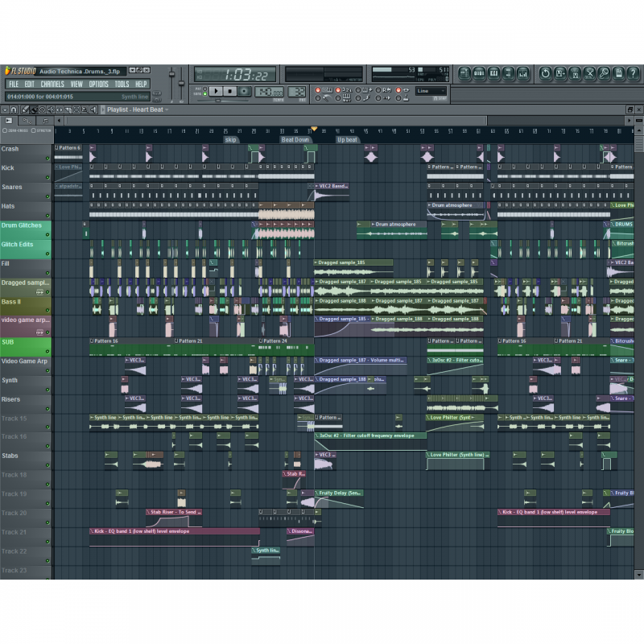Screen dimensions: 644x644
Task: Enable the STRETCH option
Action: [x=41, y=130]
